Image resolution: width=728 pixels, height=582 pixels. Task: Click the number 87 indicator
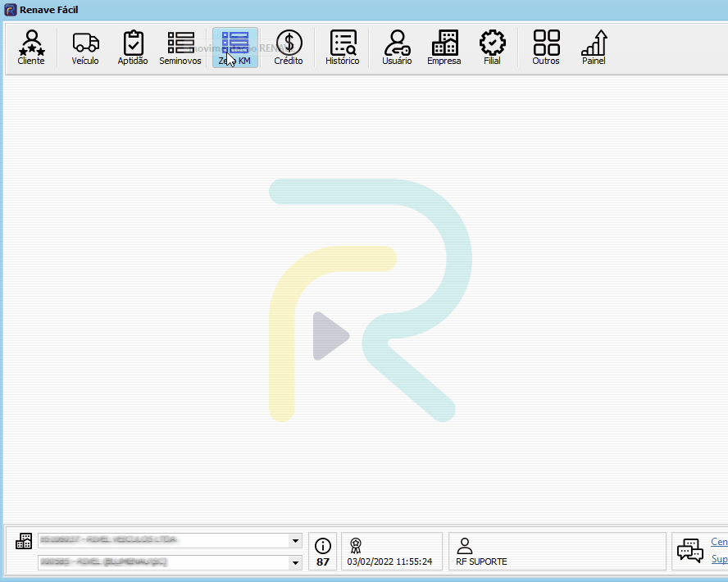pos(323,562)
